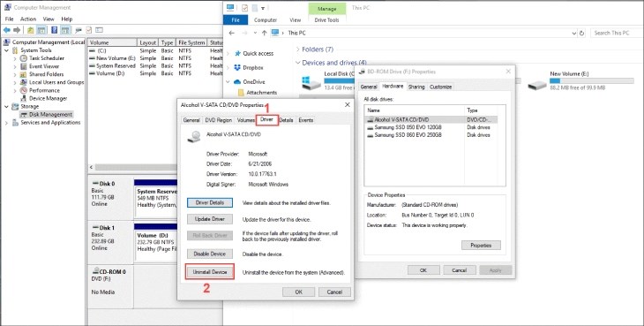Expand the Shared Folders node

[15, 74]
